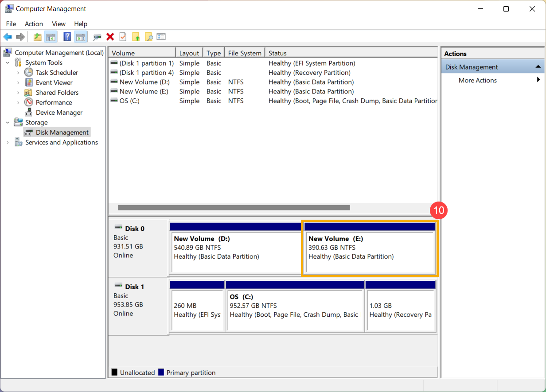Image resolution: width=546 pixels, height=392 pixels.
Task: Sort by the Type column header
Action: [214, 53]
